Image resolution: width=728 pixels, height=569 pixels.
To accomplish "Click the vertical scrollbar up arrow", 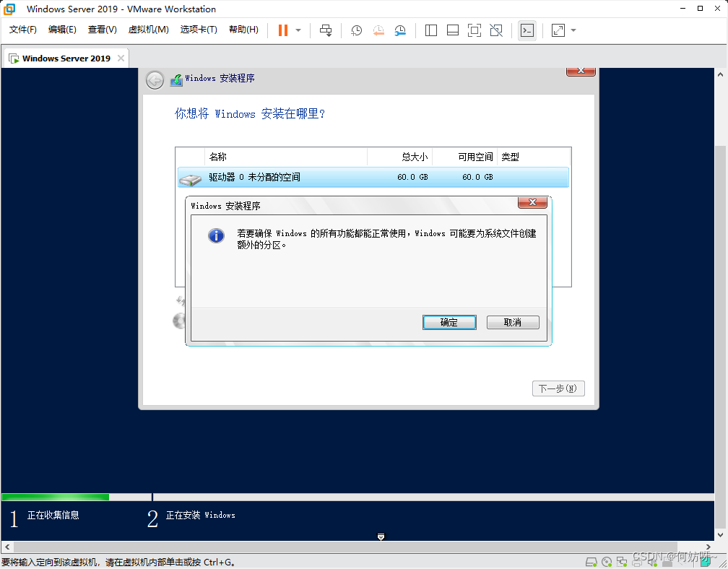I will 720,74.
